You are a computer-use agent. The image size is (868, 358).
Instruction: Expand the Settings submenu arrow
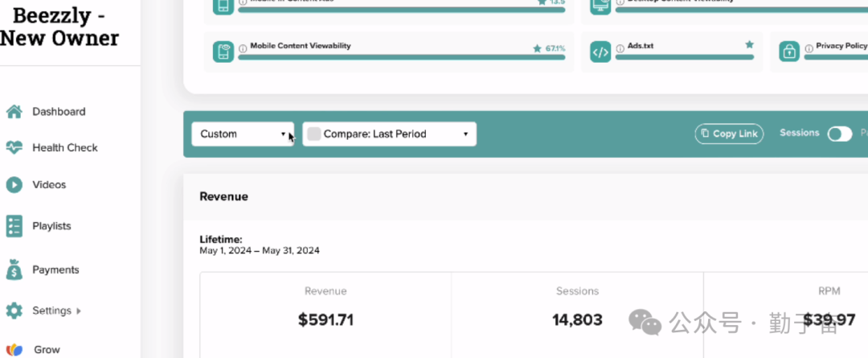[x=79, y=311]
